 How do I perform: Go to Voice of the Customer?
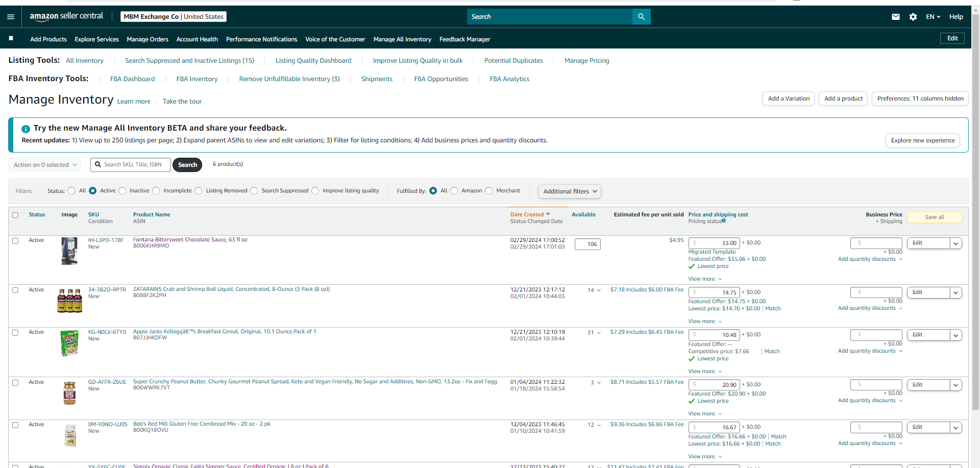click(x=335, y=39)
